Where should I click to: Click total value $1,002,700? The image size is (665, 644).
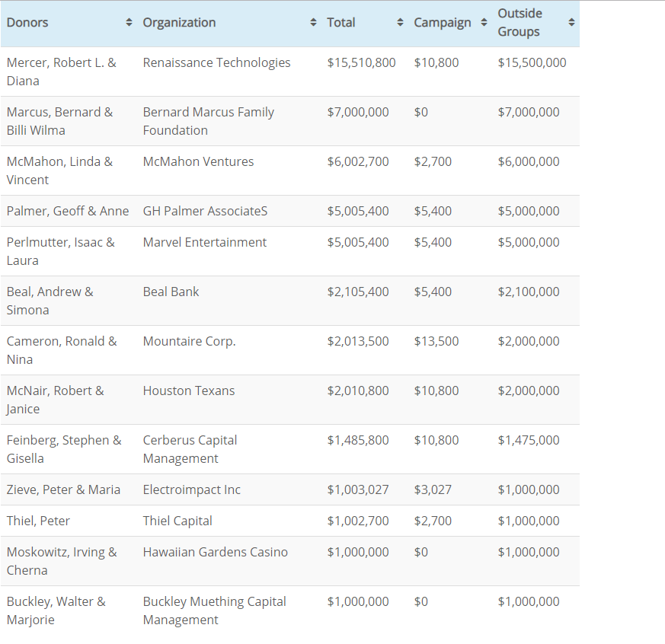point(358,521)
